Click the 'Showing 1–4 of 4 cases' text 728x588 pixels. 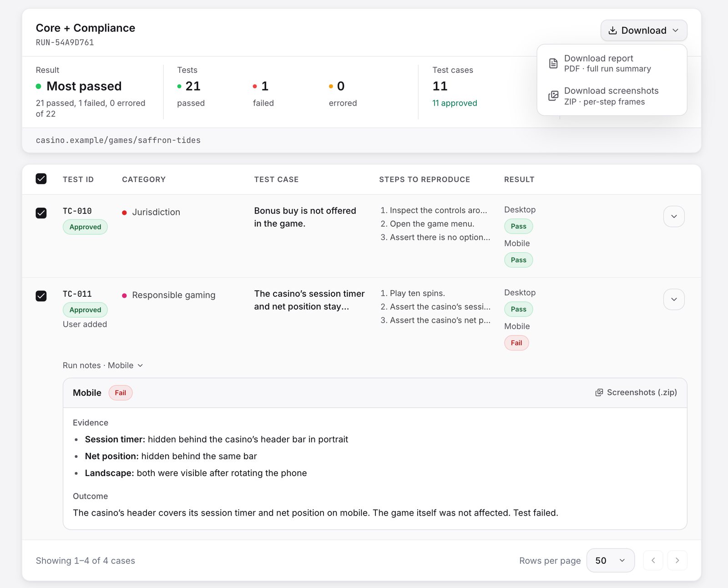(x=86, y=561)
